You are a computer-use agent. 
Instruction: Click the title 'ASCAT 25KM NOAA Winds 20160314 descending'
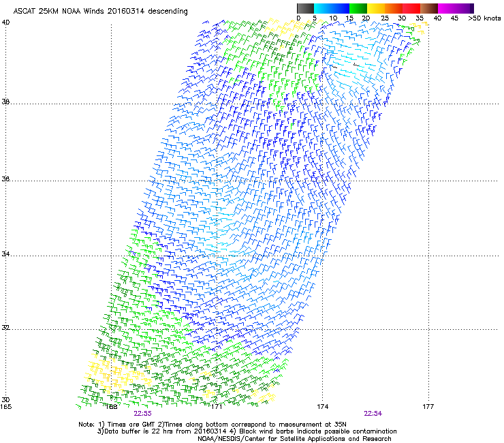pos(100,12)
